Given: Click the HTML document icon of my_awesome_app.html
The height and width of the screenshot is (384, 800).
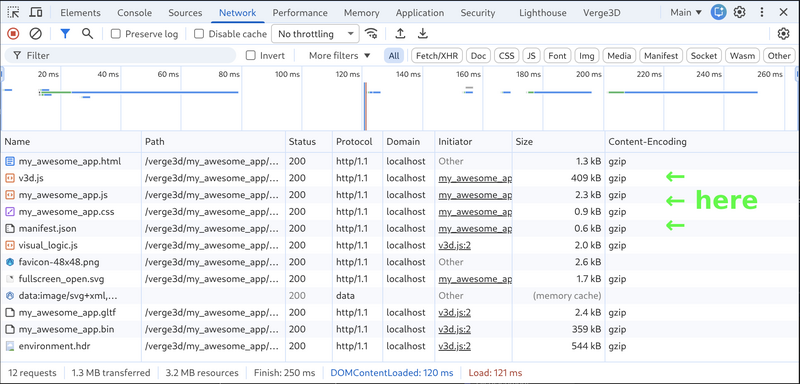Looking at the screenshot, I should [10, 161].
